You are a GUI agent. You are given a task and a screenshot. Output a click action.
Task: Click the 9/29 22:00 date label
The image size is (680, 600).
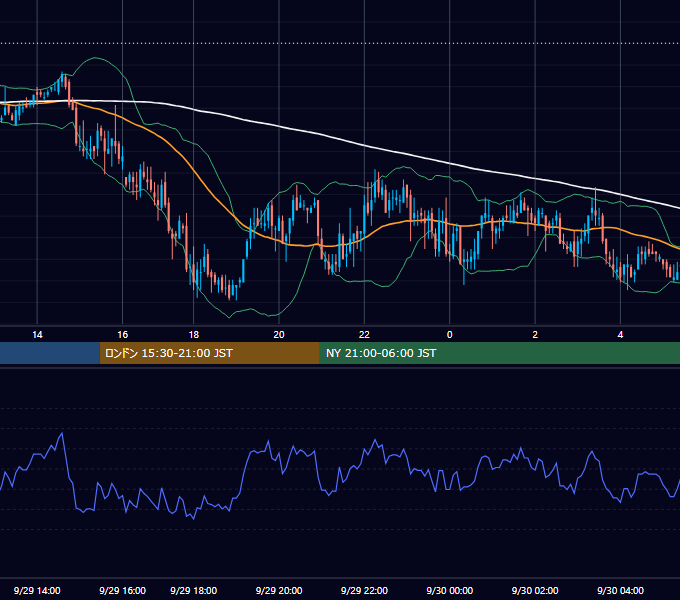click(x=364, y=590)
